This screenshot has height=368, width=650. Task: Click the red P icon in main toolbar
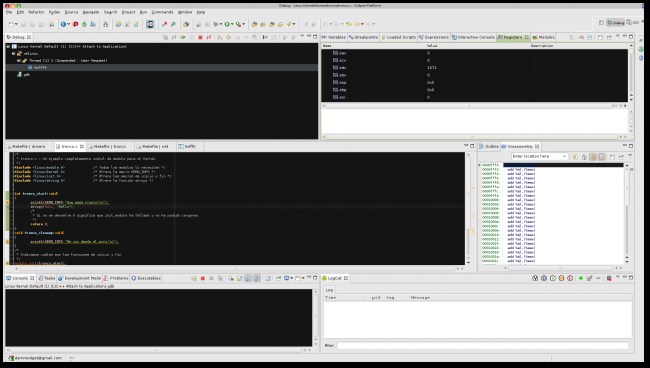click(75, 24)
